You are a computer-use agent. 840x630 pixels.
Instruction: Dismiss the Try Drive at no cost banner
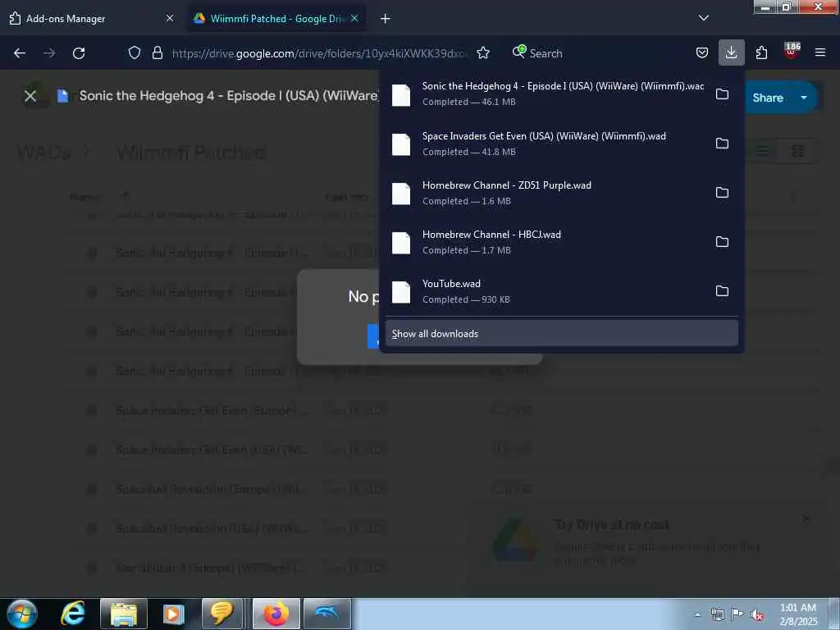click(806, 518)
